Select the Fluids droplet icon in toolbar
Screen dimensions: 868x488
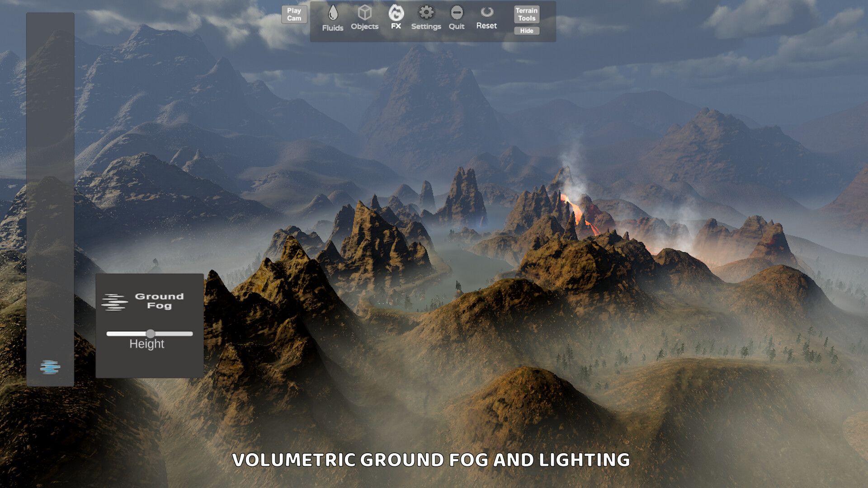click(x=333, y=14)
